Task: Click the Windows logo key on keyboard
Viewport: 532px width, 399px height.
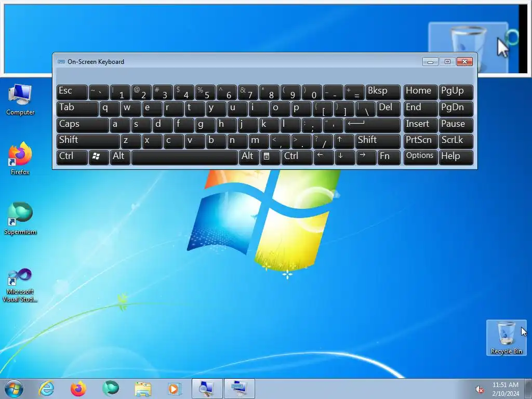Action: pos(99,157)
